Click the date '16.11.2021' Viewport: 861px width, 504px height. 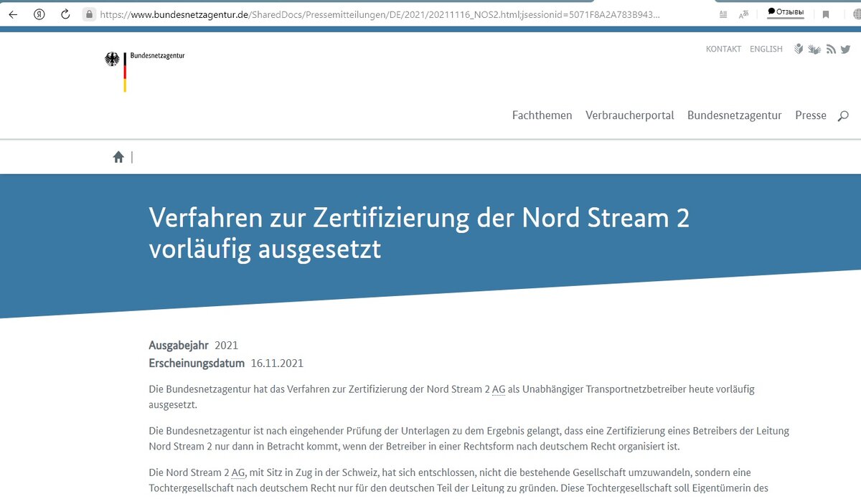[x=277, y=363]
